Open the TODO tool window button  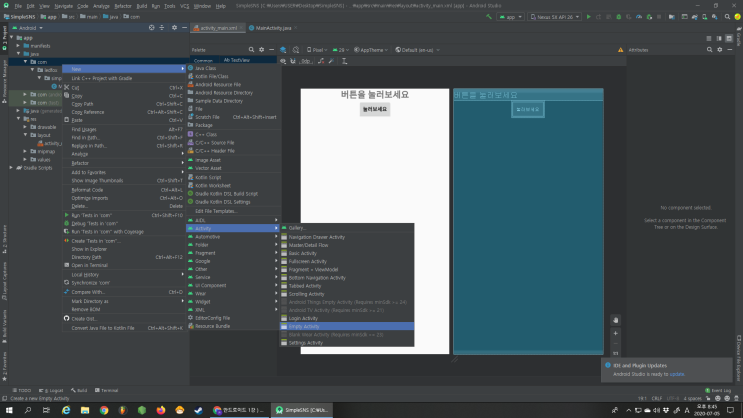[x=22, y=391]
